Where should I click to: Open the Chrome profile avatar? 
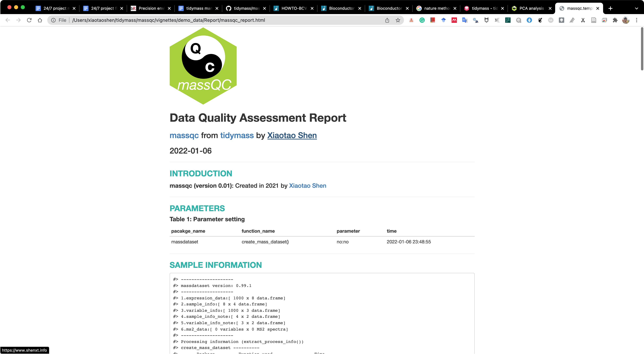[x=626, y=20]
